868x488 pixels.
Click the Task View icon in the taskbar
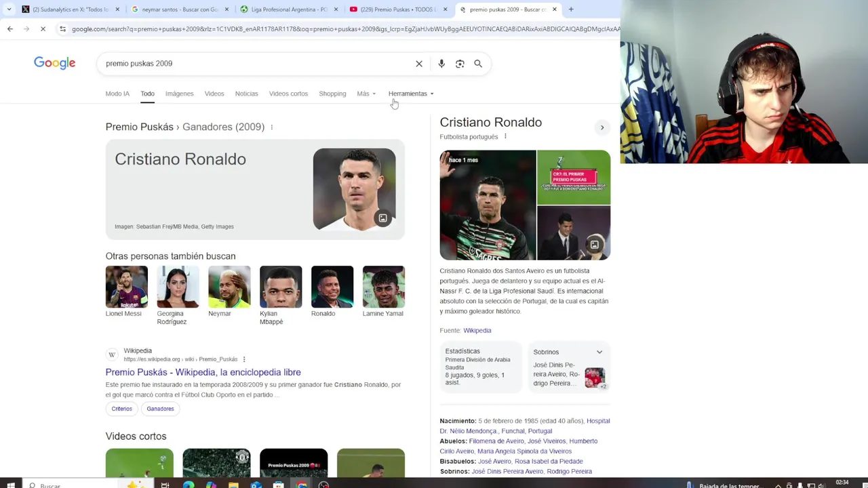pos(165,485)
